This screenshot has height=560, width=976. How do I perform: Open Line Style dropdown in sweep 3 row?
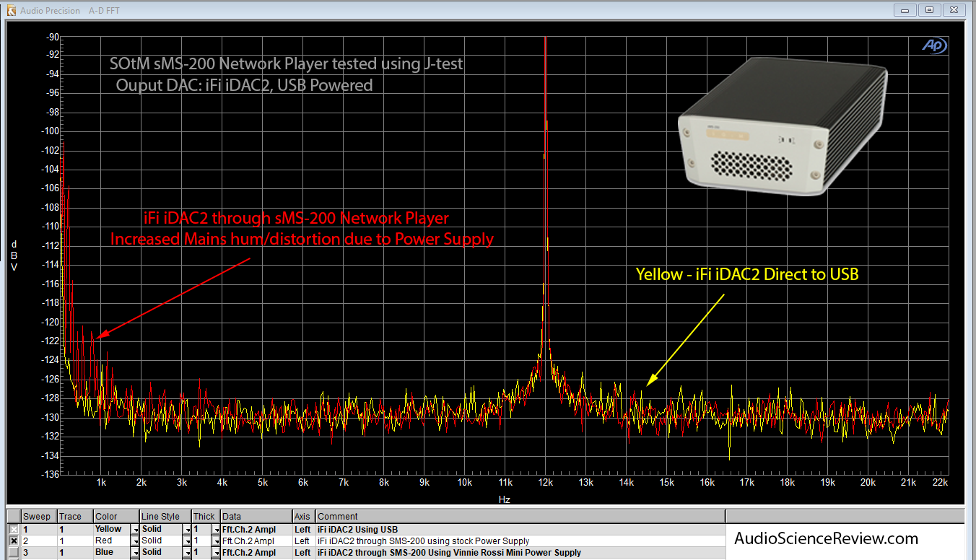[187, 553]
